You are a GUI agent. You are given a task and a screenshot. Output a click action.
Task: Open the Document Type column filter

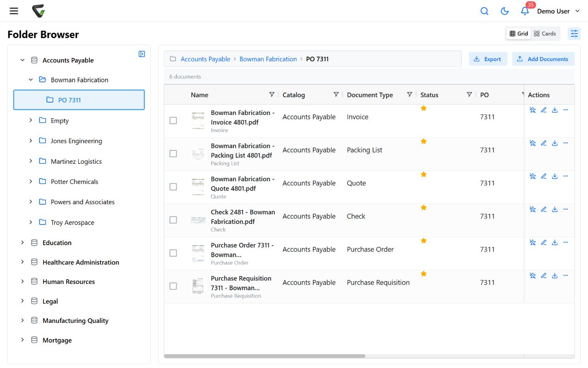[x=409, y=94]
